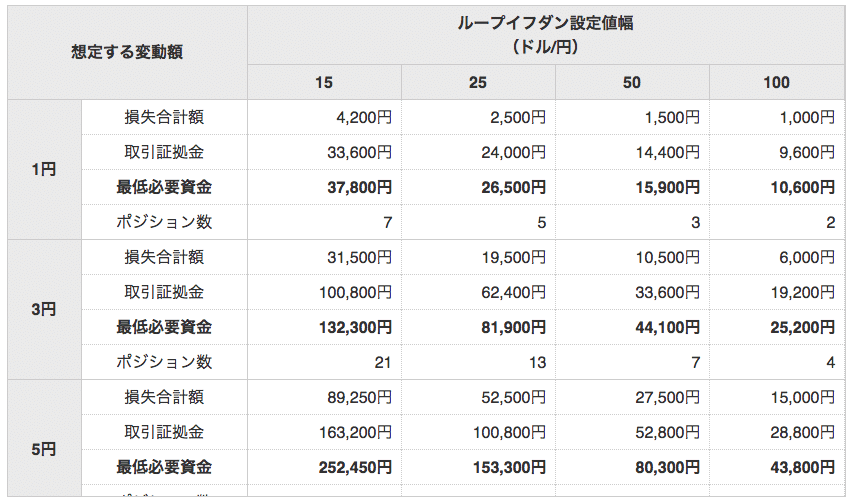
Task: Select the ループイフダン設定値幅 header
Action: click(x=546, y=35)
